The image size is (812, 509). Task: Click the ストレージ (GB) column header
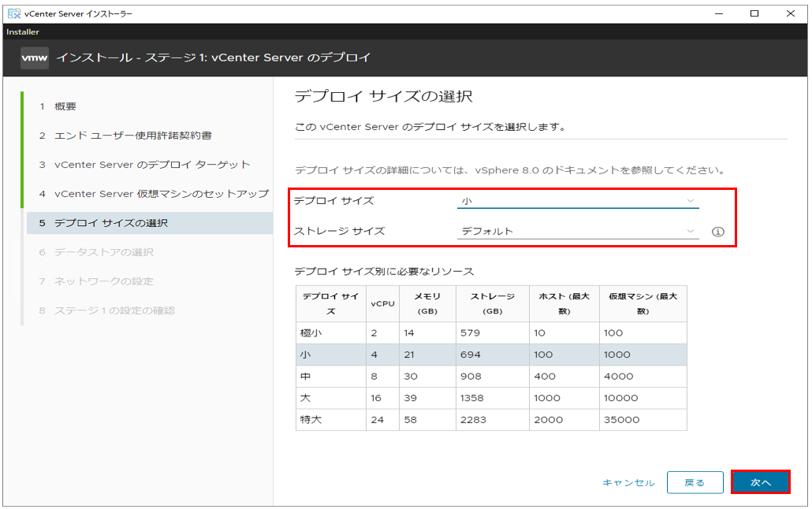pyautogui.click(x=493, y=303)
